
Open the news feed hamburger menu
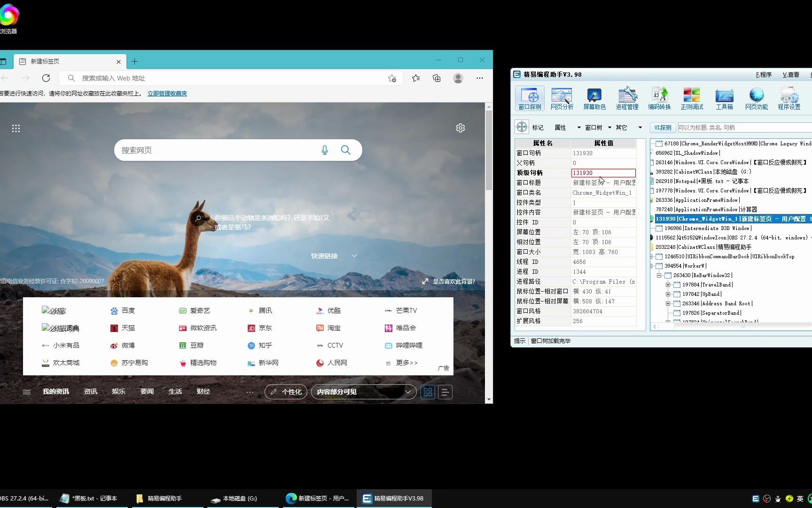click(27, 392)
